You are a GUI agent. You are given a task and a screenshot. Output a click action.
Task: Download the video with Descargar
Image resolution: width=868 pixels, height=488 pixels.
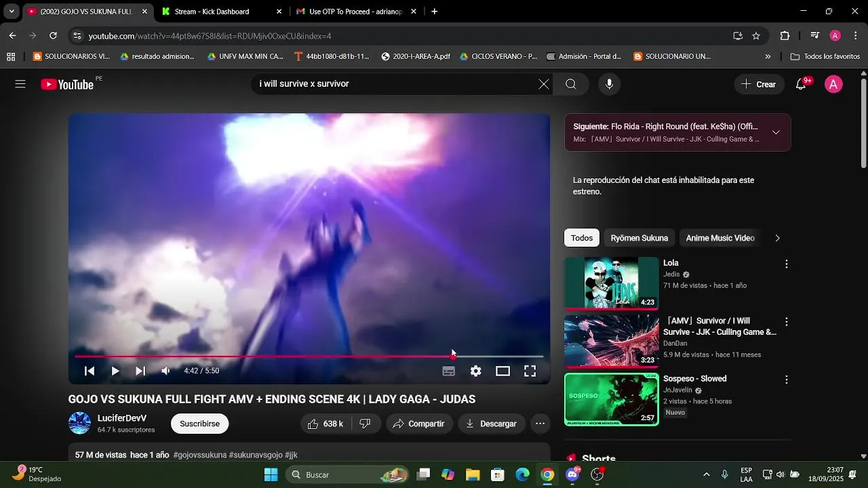click(x=492, y=424)
